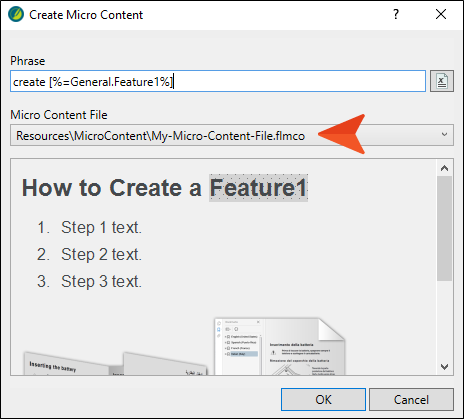Confirm with the OK button
The height and width of the screenshot is (419, 464).
point(323,399)
